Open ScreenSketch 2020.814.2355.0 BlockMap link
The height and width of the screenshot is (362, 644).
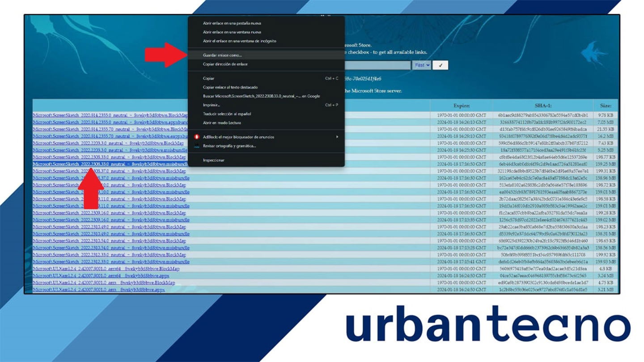[110, 115]
